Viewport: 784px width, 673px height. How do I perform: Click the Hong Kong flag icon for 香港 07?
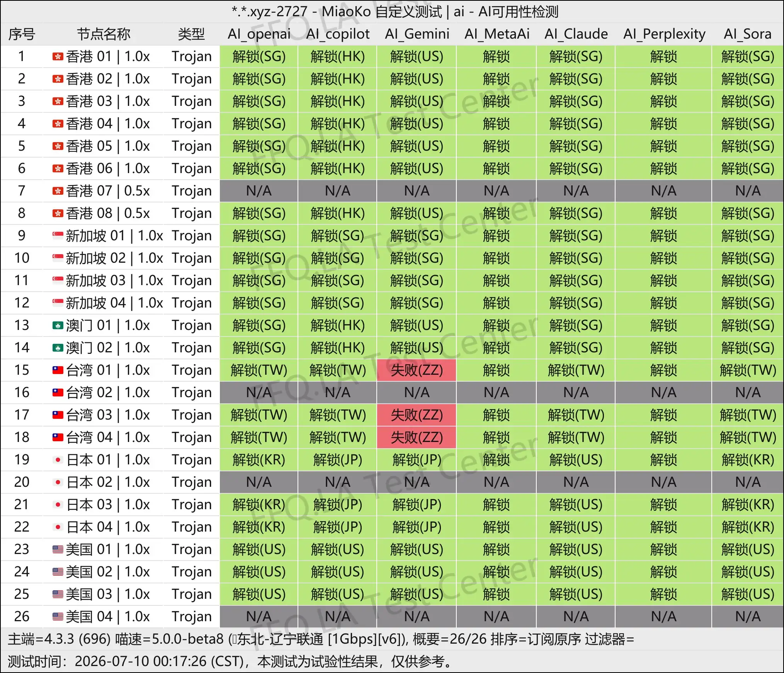(58, 191)
